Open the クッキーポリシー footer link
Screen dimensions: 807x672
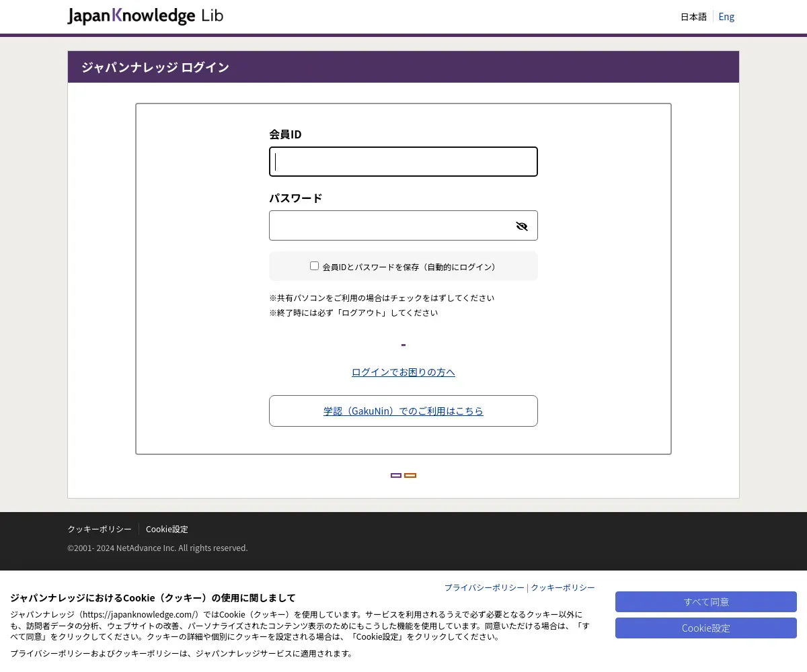[x=100, y=530]
